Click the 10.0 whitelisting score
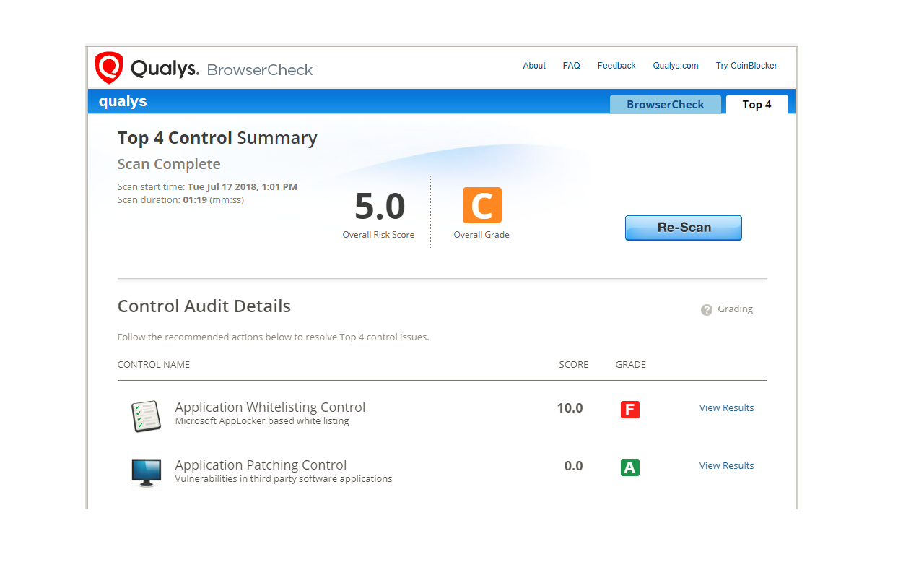924x578 pixels. coord(570,408)
